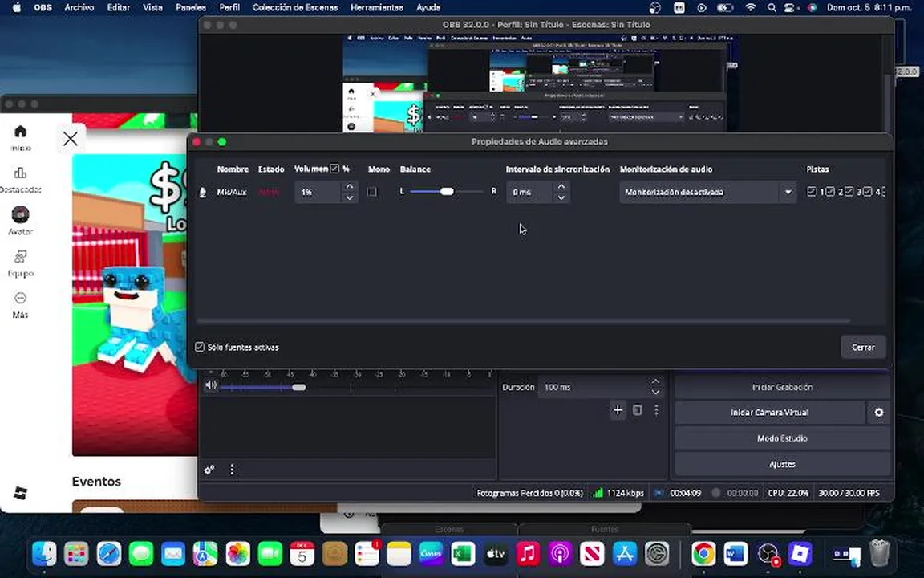
Task: Close the Roblox overlay with the X icon
Action: pyautogui.click(x=71, y=139)
